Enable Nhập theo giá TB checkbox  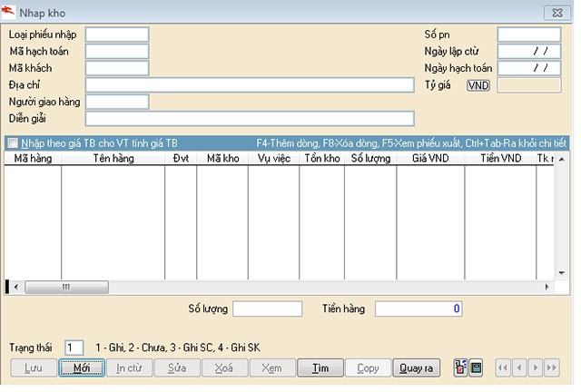point(13,143)
